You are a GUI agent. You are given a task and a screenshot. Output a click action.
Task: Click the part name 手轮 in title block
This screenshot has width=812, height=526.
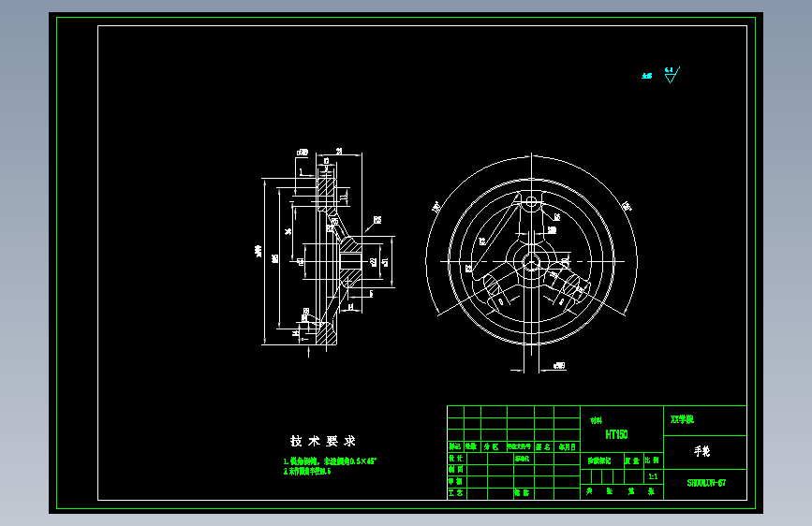point(701,451)
